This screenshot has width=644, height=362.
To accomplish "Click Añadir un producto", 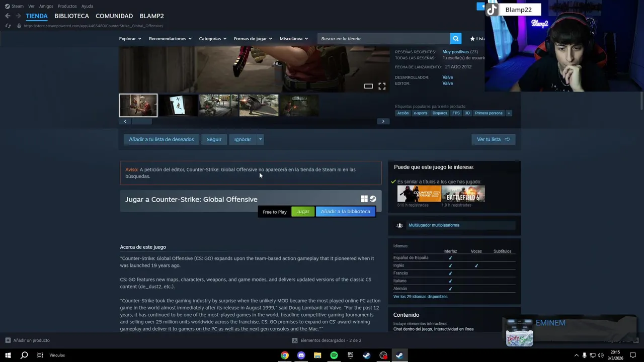I will pos(31,340).
